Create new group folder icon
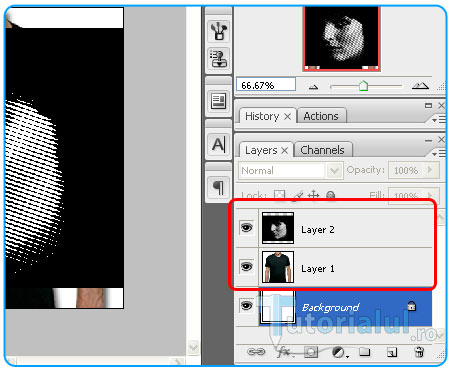Image resolution: width=450 pixels, height=370 pixels. coord(365,352)
